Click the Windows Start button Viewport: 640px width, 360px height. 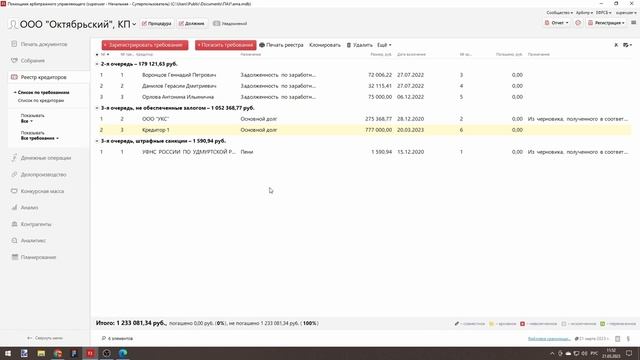click(7, 353)
